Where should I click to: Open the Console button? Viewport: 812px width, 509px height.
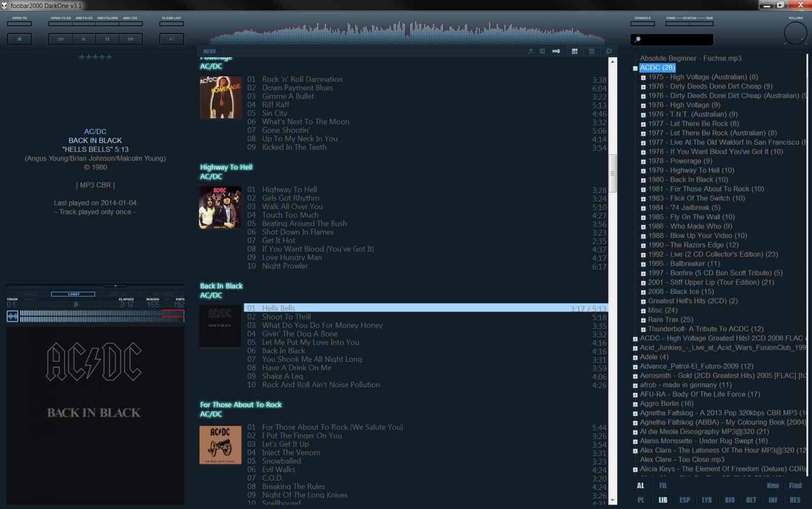click(x=642, y=23)
